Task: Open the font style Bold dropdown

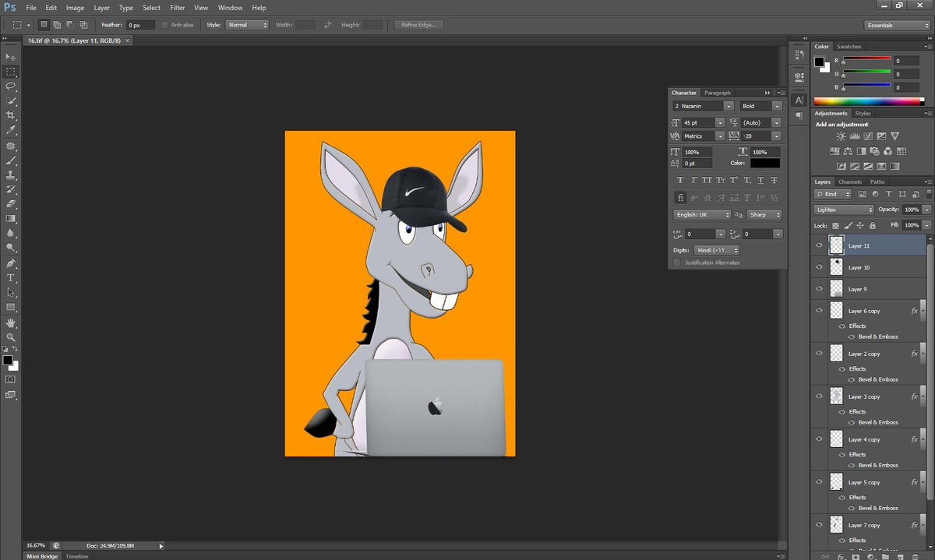Action: coord(777,106)
